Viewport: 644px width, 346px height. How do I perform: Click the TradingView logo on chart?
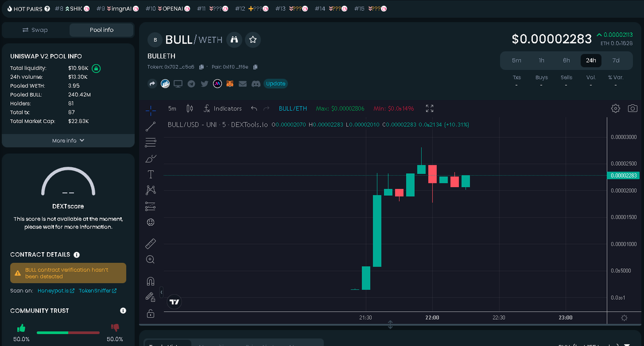tap(174, 302)
